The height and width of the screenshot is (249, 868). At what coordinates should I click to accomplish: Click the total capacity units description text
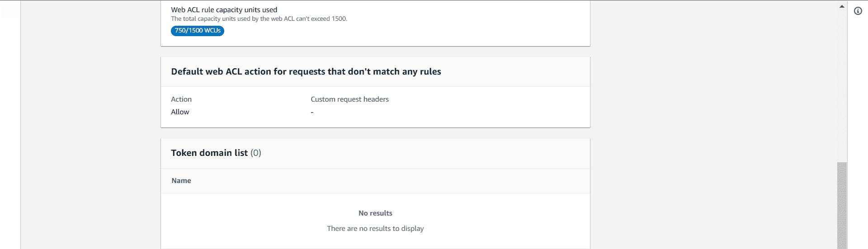click(x=259, y=19)
